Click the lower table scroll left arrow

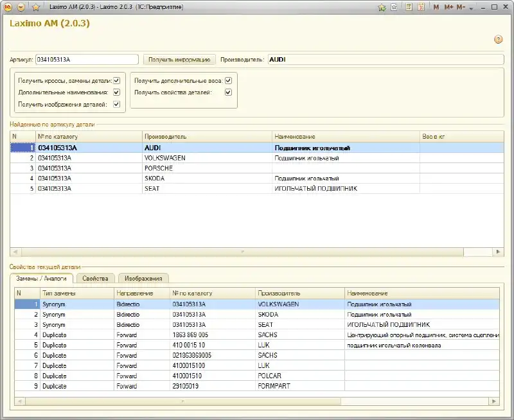(x=20, y=401)
